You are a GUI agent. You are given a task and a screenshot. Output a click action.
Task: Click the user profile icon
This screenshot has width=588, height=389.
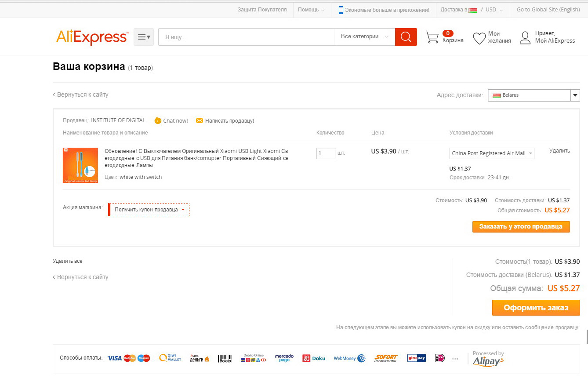pos(525,38)
